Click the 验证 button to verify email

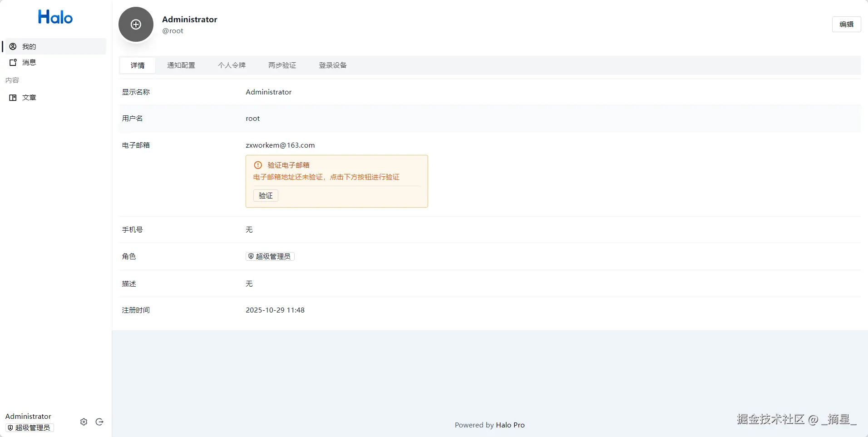pos(266,195)
